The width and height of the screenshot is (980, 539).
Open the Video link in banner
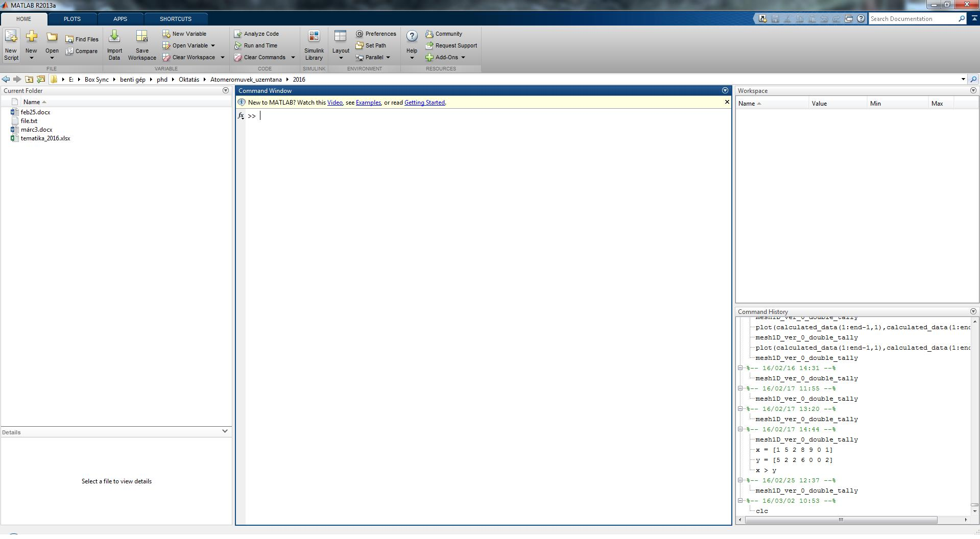[335, 103]
